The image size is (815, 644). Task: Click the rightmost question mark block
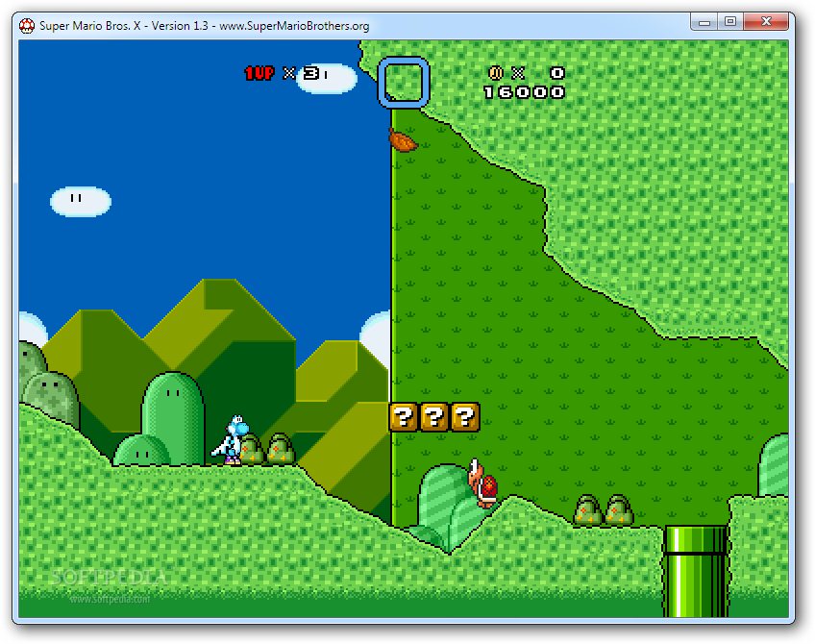tap(464, 417)
